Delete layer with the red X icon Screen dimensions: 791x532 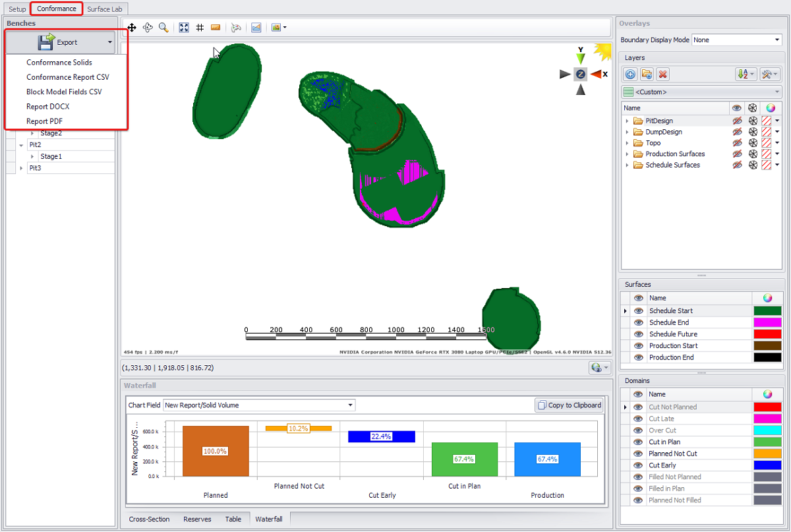(x=663, y=74)
